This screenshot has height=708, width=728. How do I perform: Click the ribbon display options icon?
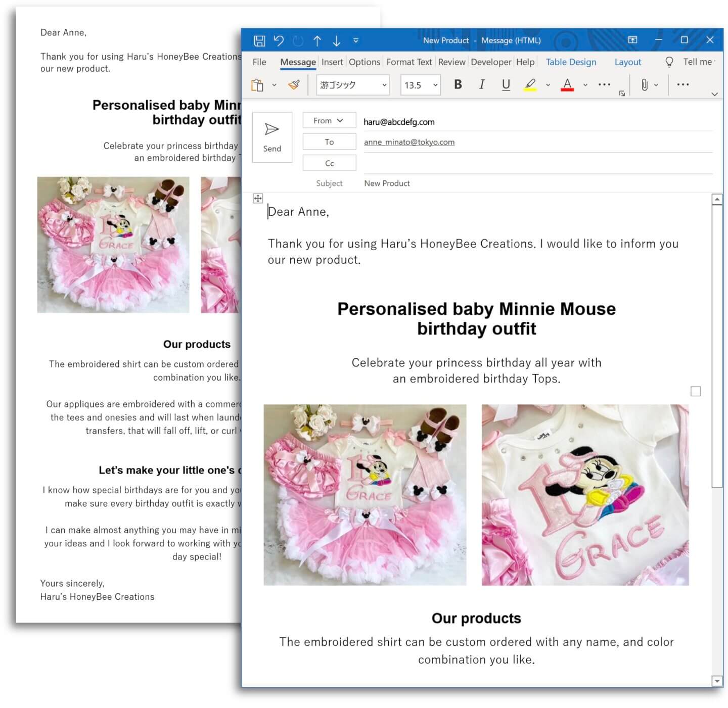coord(632,40)
